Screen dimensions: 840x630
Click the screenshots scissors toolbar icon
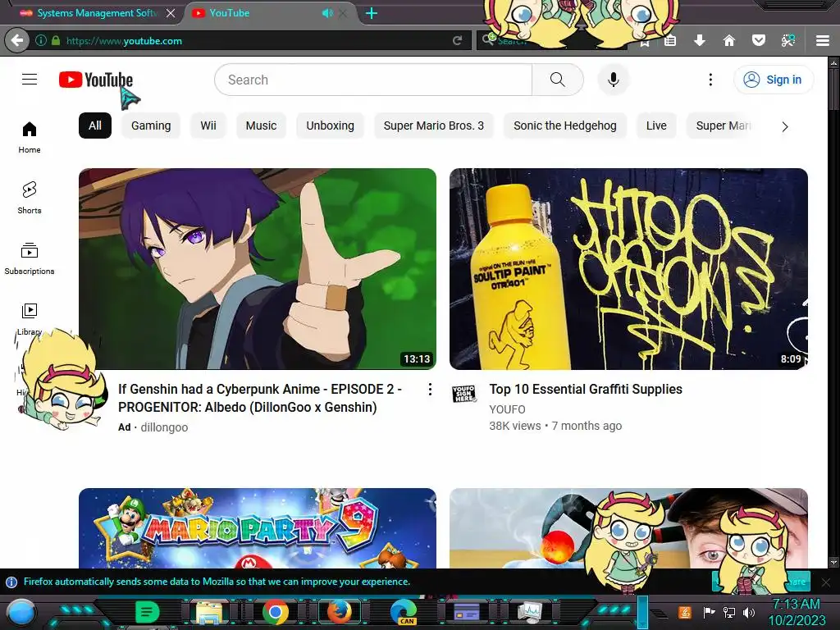click(x=788, y=40)
